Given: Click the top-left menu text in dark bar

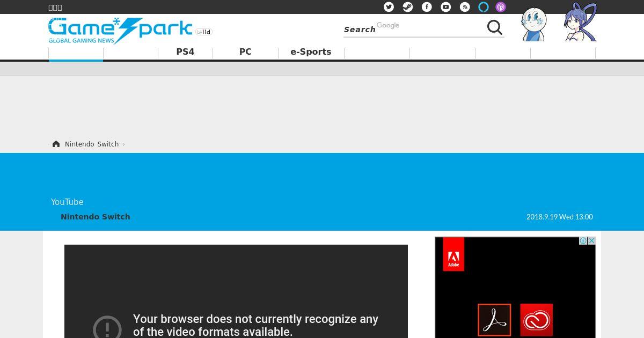Looking at the screenshot, I should click(x=55, y=8).
